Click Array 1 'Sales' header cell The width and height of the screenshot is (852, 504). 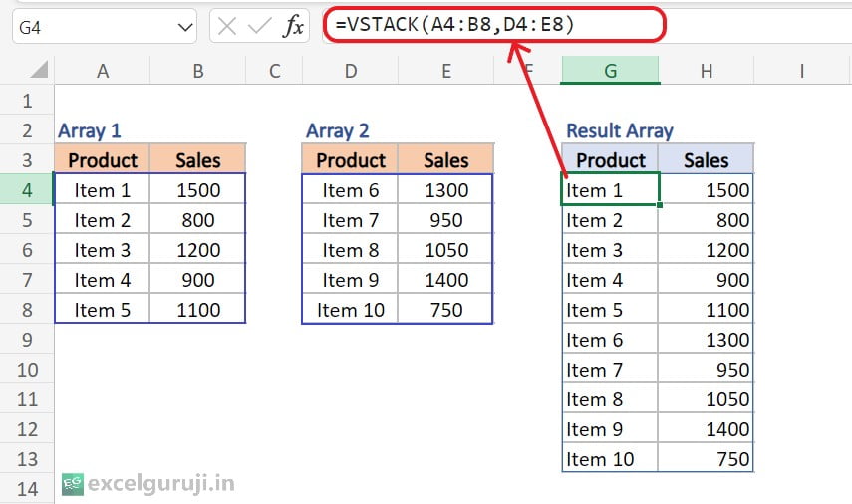[x=197, y=160]
